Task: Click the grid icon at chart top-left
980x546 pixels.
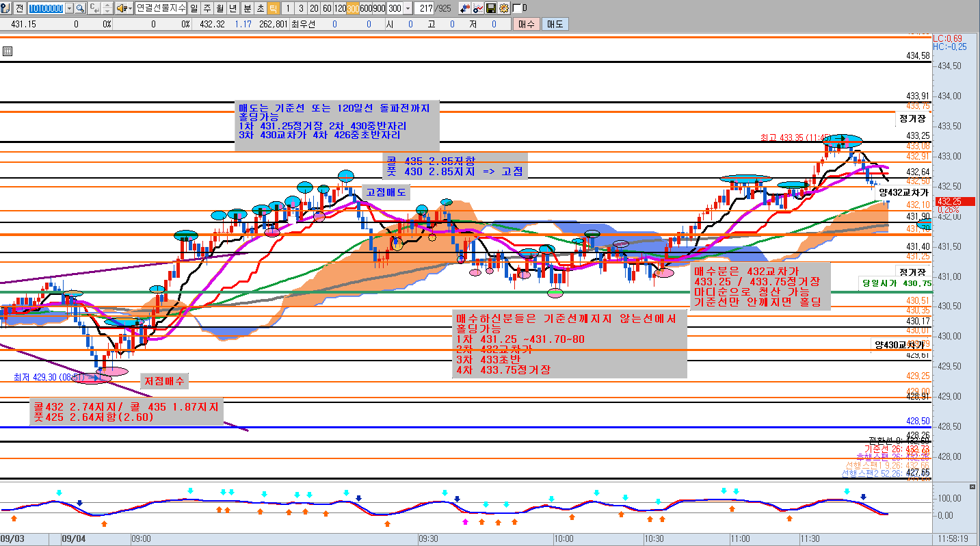Action: (7, 51)
